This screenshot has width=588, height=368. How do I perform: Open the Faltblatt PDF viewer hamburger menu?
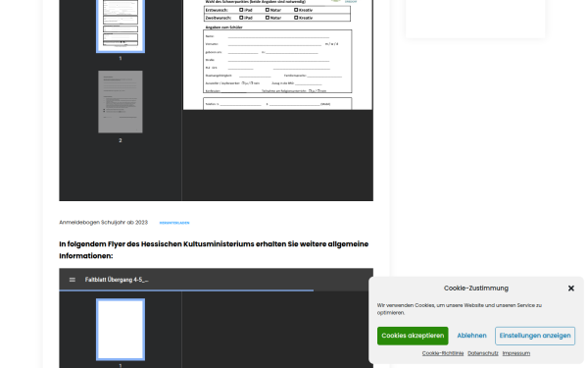point(73,280)
